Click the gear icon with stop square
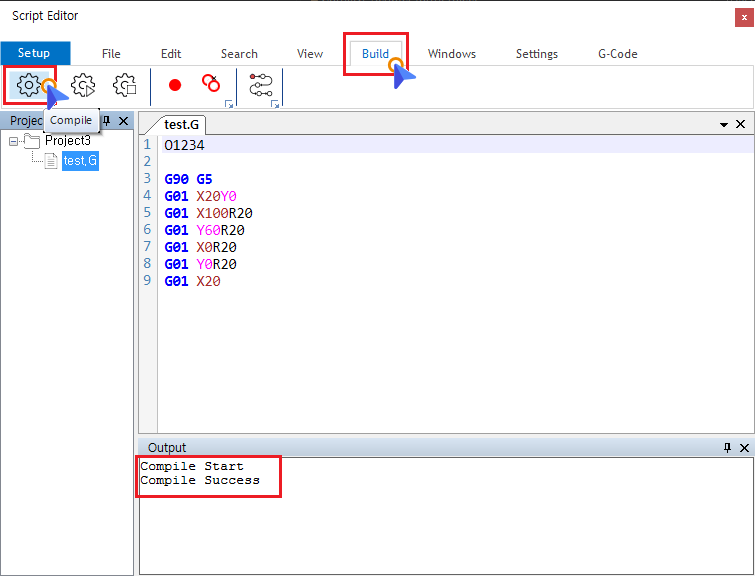This screenshot has width=755, height=576. 124,85
